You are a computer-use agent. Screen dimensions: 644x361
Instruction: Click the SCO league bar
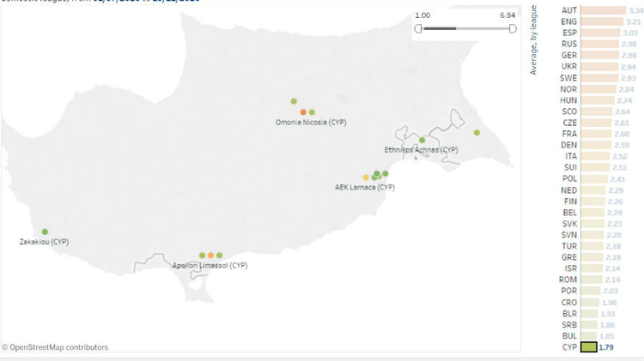coord(598,111)
